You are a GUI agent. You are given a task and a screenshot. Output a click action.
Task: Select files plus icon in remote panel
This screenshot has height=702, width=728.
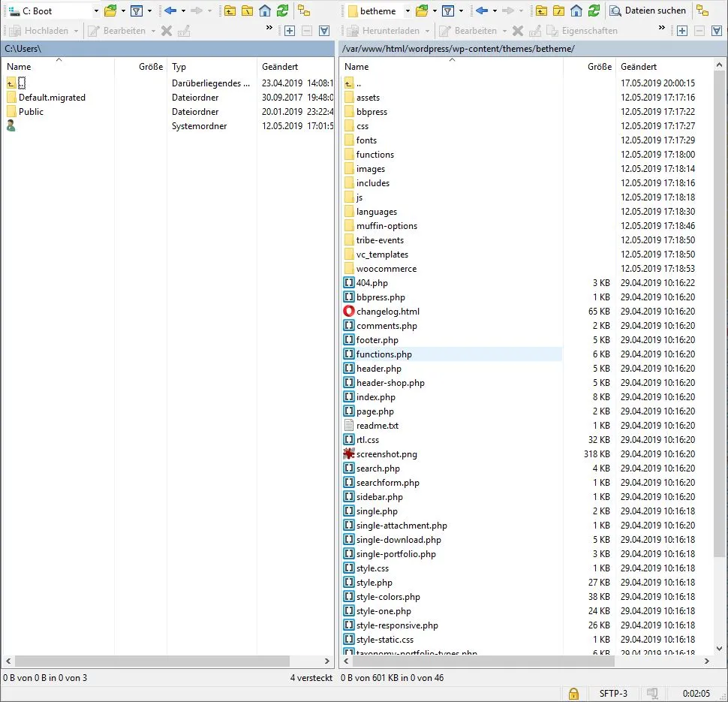pyautogui.click(x=682, y=31)
